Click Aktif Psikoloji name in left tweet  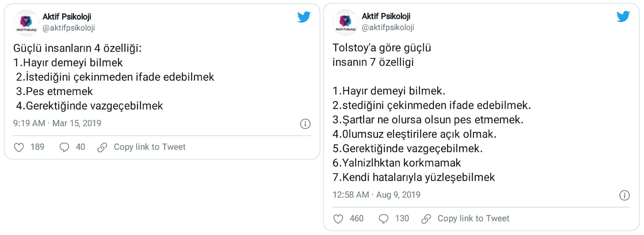coord(67,17)
